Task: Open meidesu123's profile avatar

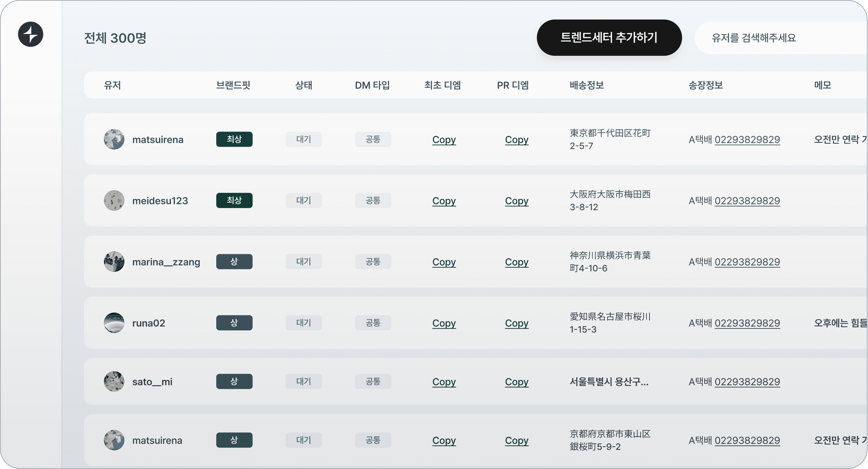Action: (114, 201)
